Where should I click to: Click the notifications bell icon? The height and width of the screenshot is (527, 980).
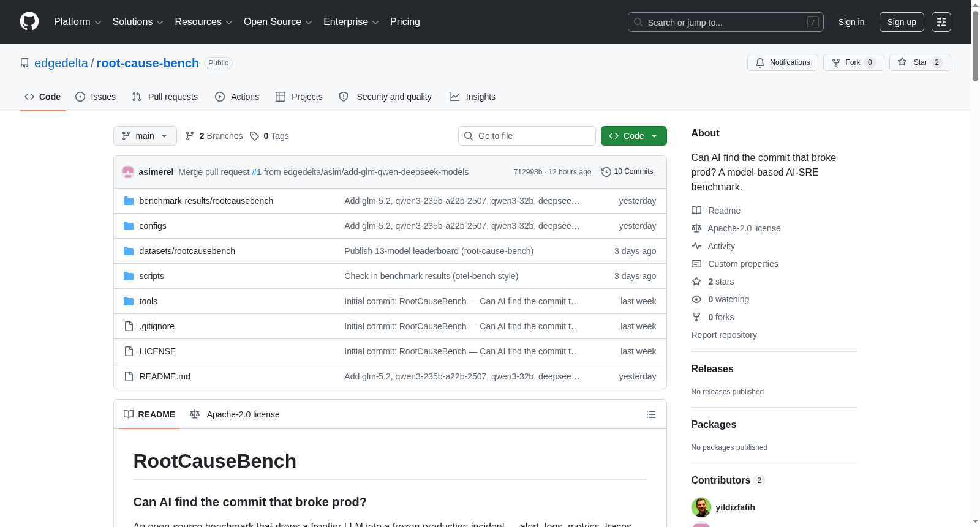tap(760, 63)
